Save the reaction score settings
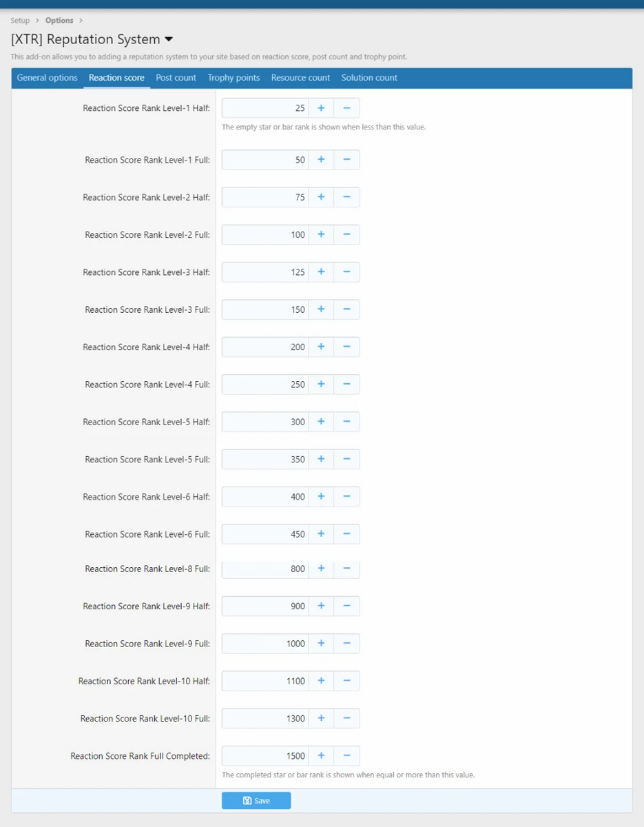The width and height of the screenshot is (644, 827). coord(256,801)
